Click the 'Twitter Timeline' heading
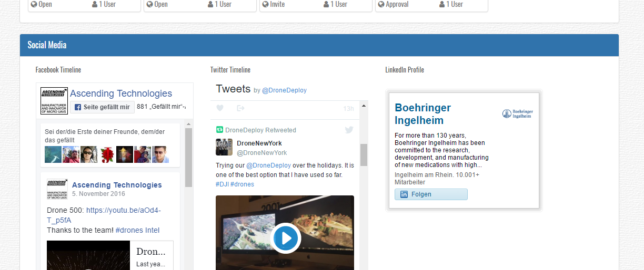This screenshot has height=270, width=644. pos(230,70)
